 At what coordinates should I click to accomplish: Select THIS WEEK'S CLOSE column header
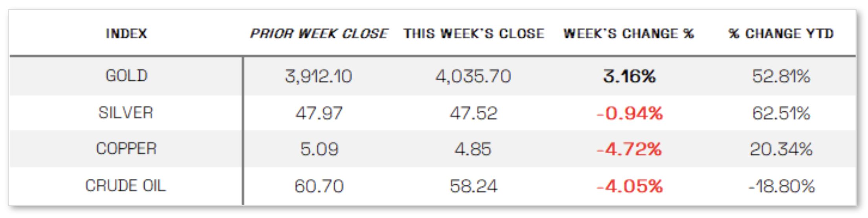pos(474,34)
